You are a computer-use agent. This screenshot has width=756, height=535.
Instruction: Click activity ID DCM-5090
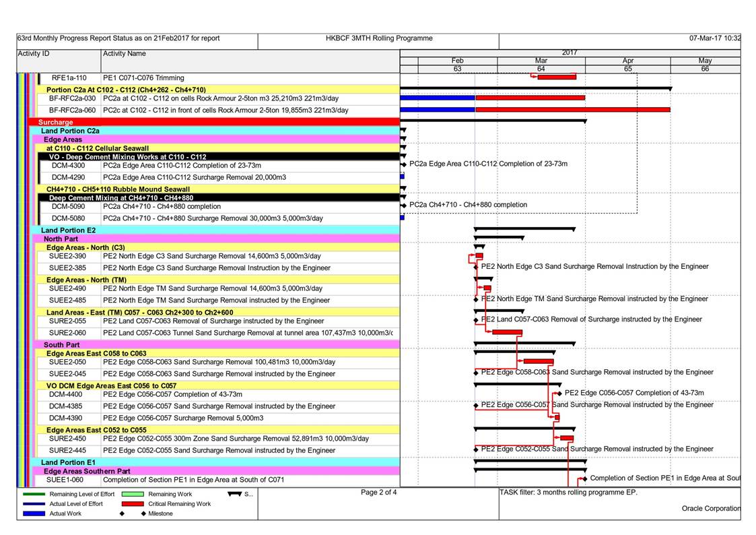pyautogui.click(x=68, y=206)
